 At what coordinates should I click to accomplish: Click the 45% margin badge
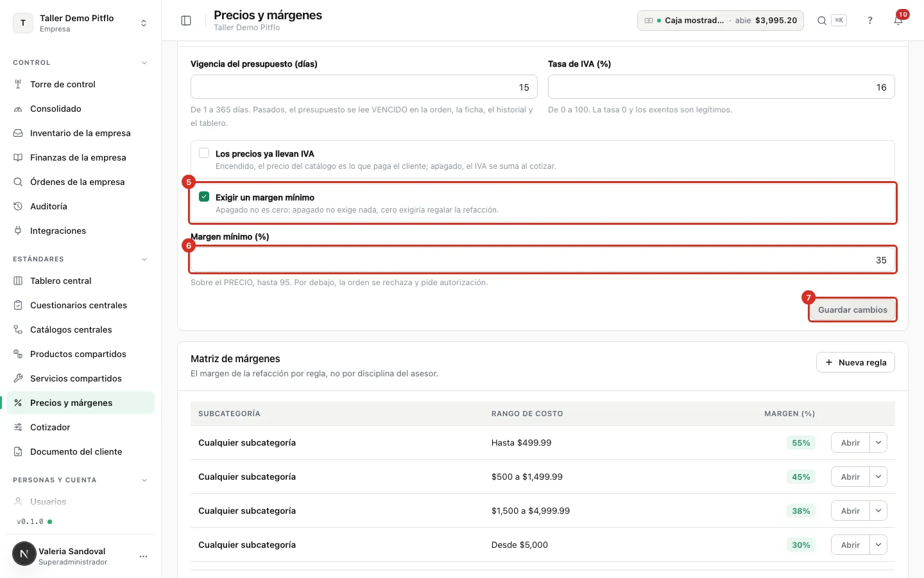[801, 477]
